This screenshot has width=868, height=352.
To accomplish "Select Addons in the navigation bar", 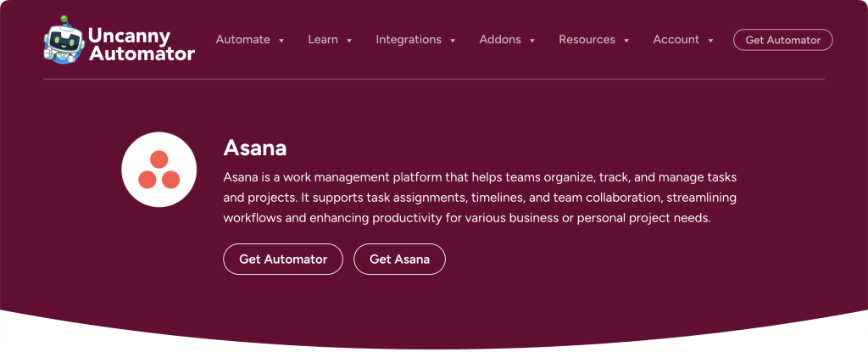I will (500, 40).
